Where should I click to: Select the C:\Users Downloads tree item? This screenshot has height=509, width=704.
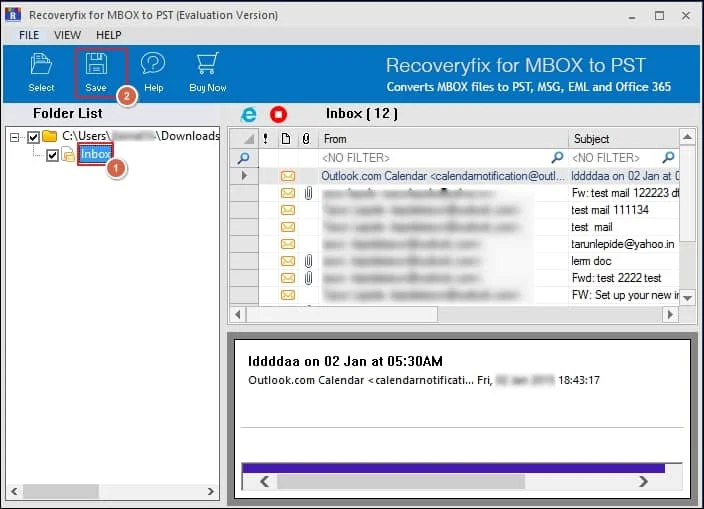(x=141, y=136)
